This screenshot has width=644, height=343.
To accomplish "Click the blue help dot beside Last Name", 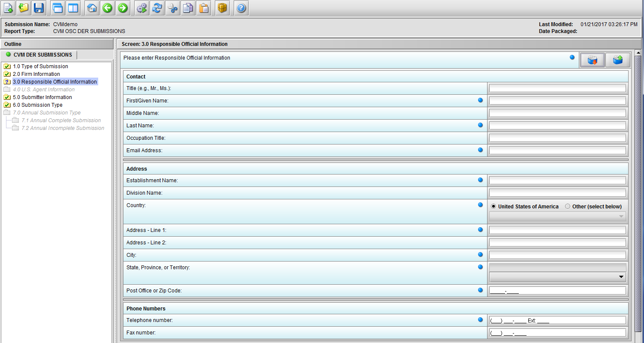I will click(x=480, y=125).
